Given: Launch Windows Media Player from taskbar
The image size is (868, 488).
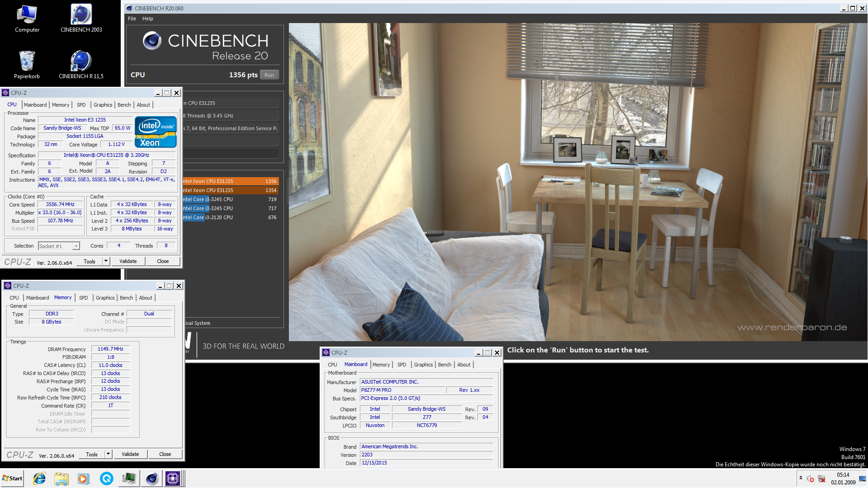Looking at the screenshot, I should (x=84, y=479).
